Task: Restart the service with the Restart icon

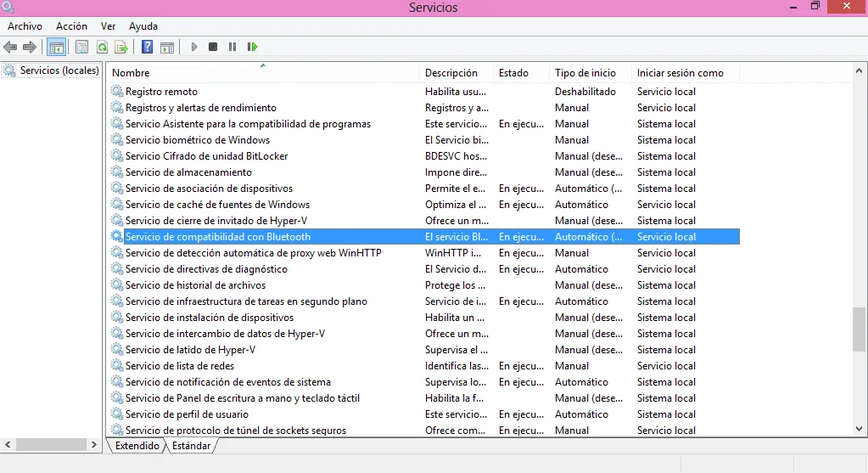Action: pyautogui.click(x=252, y=47)
